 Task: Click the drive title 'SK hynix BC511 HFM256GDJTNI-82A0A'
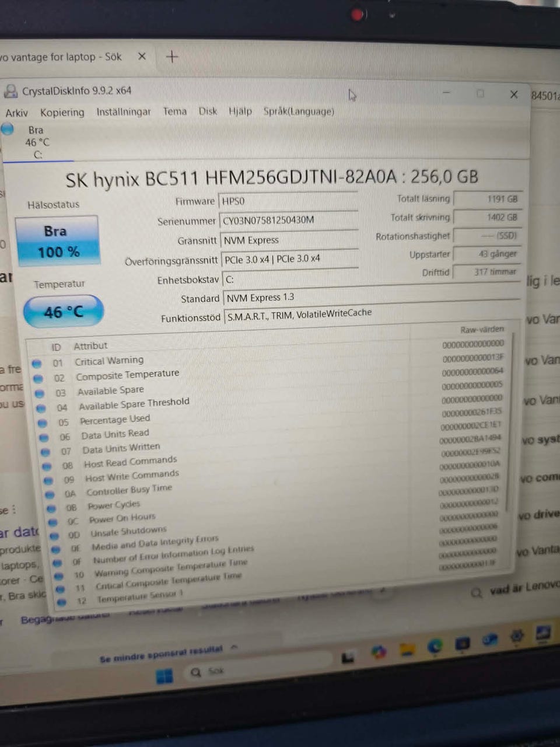[231, 179]
